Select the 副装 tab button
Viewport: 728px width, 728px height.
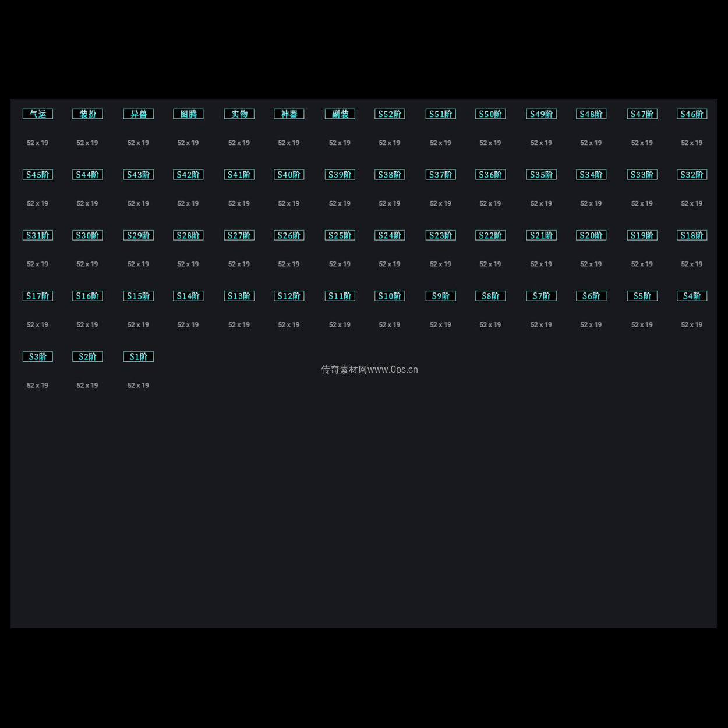click(x=340, y=114)
